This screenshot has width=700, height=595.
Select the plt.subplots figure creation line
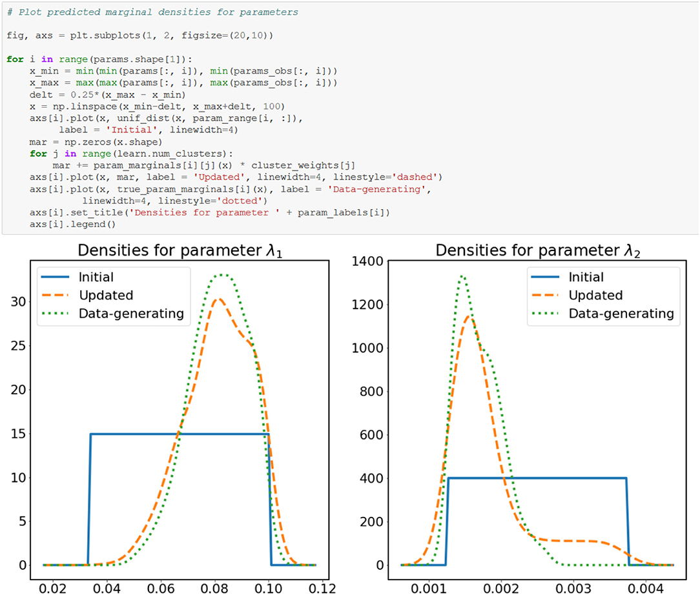(139, 35)
